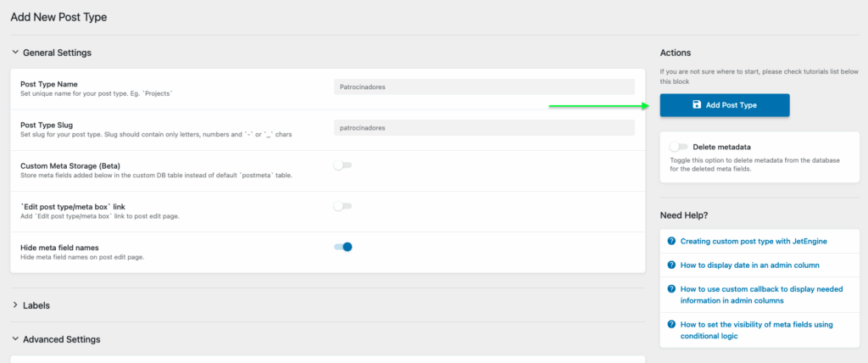868x363 pixels.
Task: Toggle the Delete metadata option
Action: 678,147
